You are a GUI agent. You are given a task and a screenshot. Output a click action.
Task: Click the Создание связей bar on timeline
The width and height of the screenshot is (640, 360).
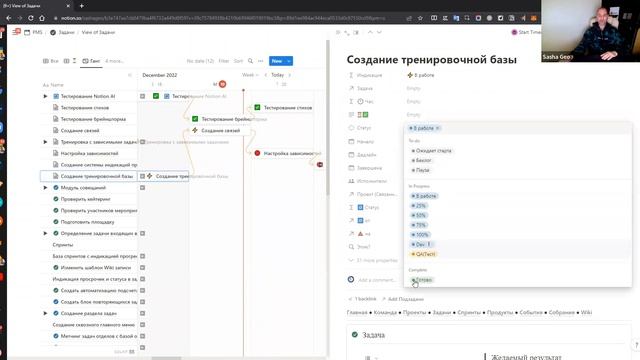220,131
